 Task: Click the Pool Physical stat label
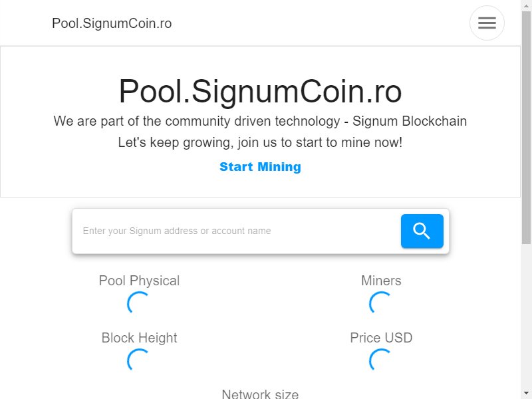pos(139,281)
